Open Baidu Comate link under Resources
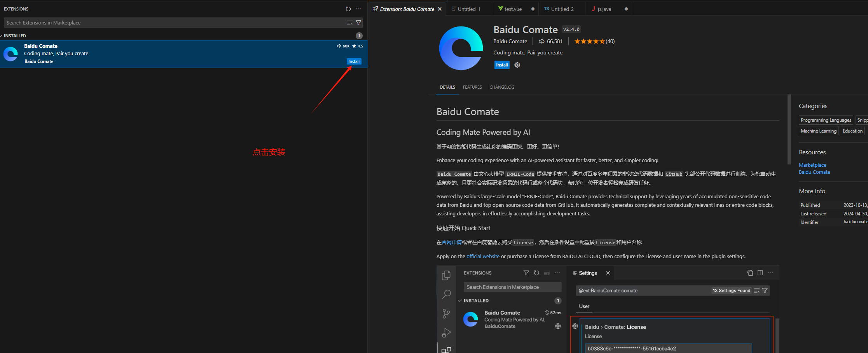868x353 pixels. 814,172
